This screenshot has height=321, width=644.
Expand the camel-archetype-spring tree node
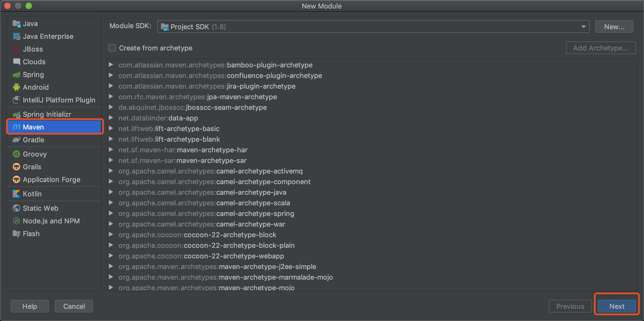(111, 213)
